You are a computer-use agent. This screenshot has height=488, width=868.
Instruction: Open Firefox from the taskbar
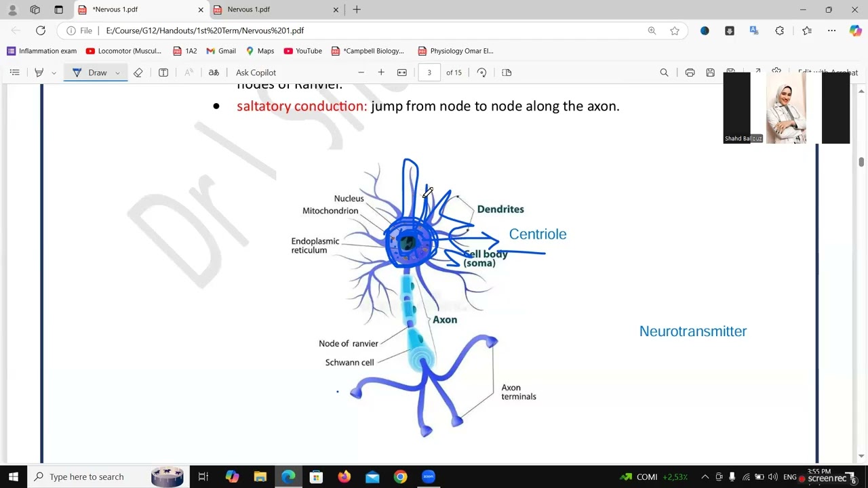[344, 476]
